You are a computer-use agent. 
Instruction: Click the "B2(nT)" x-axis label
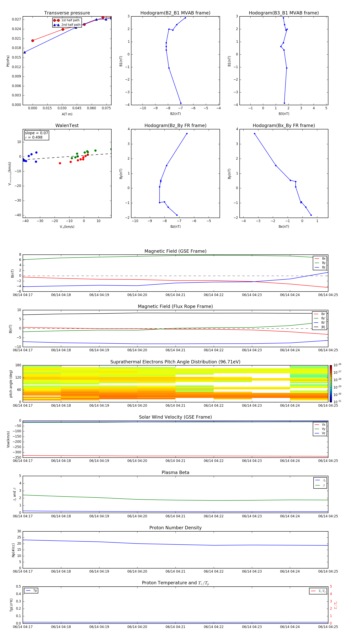[x=175, y=114]
